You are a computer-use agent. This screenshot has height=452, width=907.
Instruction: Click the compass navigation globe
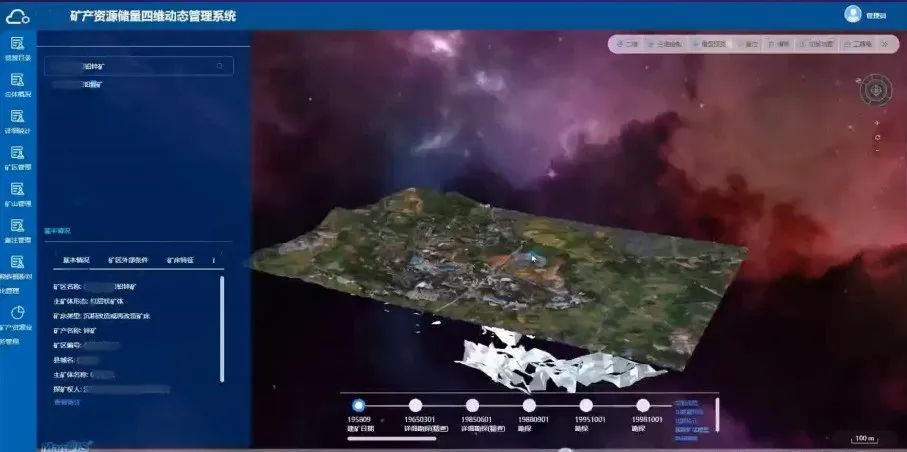click(876, 90)
